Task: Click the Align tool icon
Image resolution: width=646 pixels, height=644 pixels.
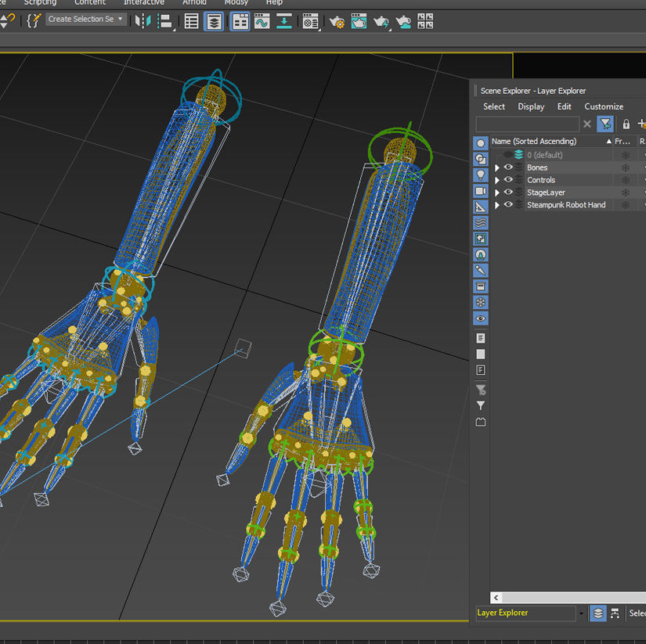Action: 164,21
